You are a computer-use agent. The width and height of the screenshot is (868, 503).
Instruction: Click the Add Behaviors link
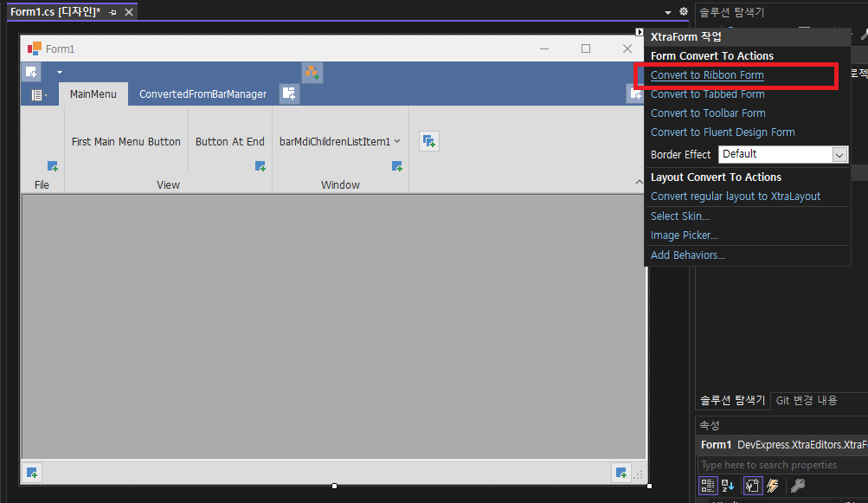687,255
